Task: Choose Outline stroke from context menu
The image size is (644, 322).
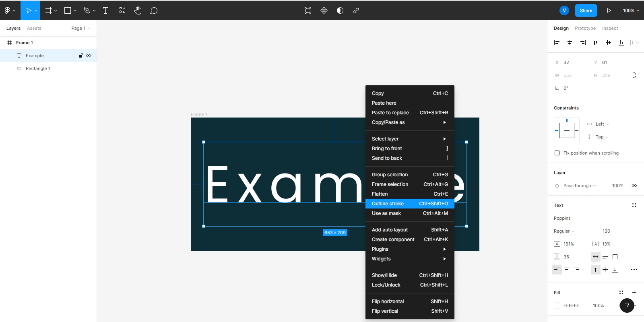Action: tap(409, 204)
